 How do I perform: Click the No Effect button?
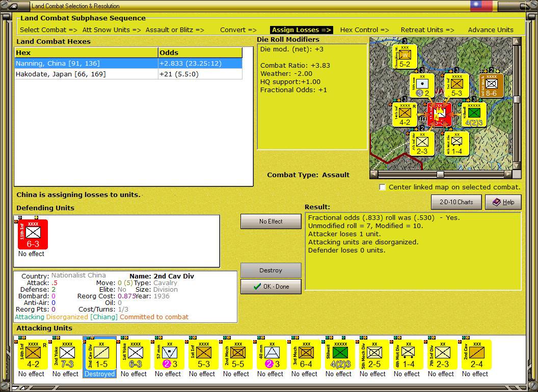(271, 221)
